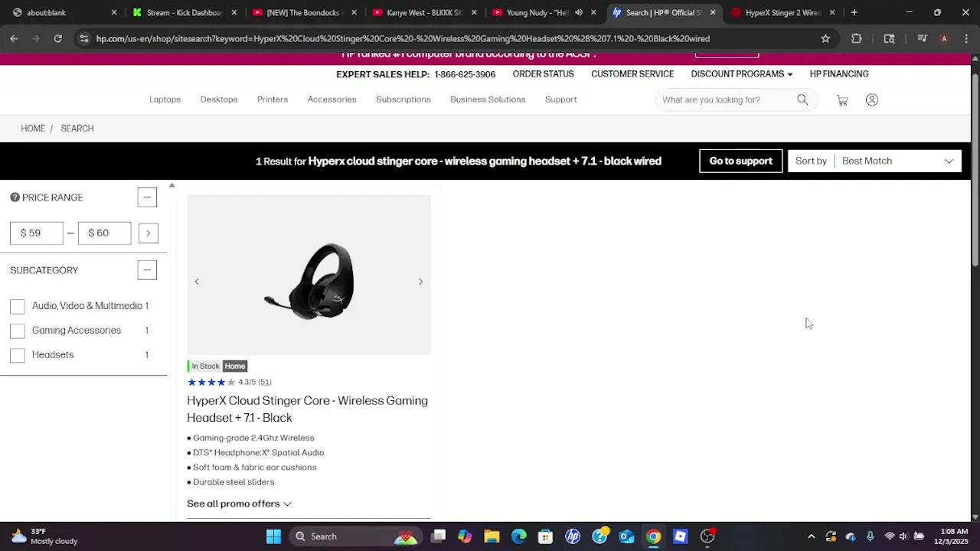This screenshot has height=551, width=980.
Task: Open the Business Solutions menu
Action: pos(488,99)
